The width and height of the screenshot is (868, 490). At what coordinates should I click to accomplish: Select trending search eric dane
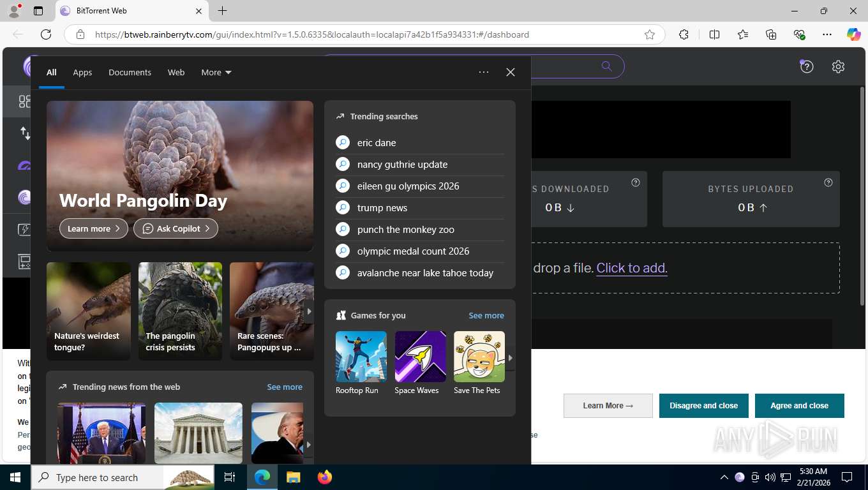coord(420,143)
